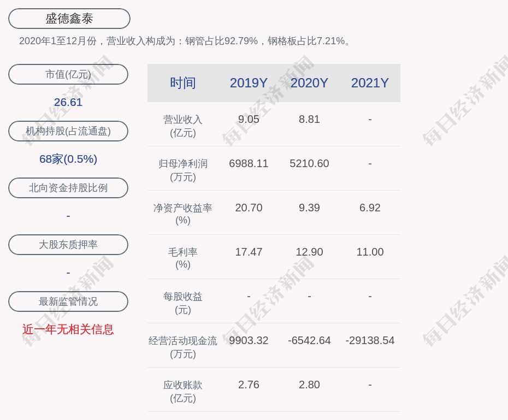
Task: Select the 净资产收益率(%) row label
Action: click(x=183, y=214)
